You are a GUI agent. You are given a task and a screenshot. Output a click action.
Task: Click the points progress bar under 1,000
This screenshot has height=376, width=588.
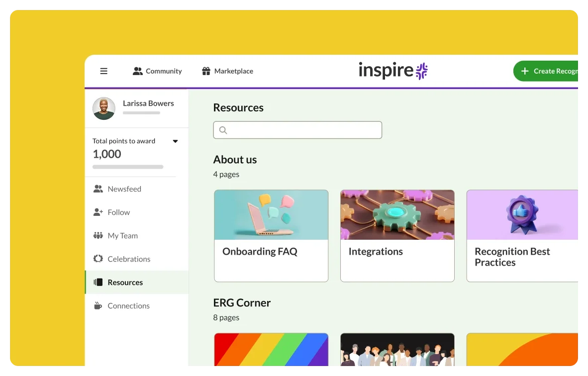pyautogui.click(x=128, y=167)
